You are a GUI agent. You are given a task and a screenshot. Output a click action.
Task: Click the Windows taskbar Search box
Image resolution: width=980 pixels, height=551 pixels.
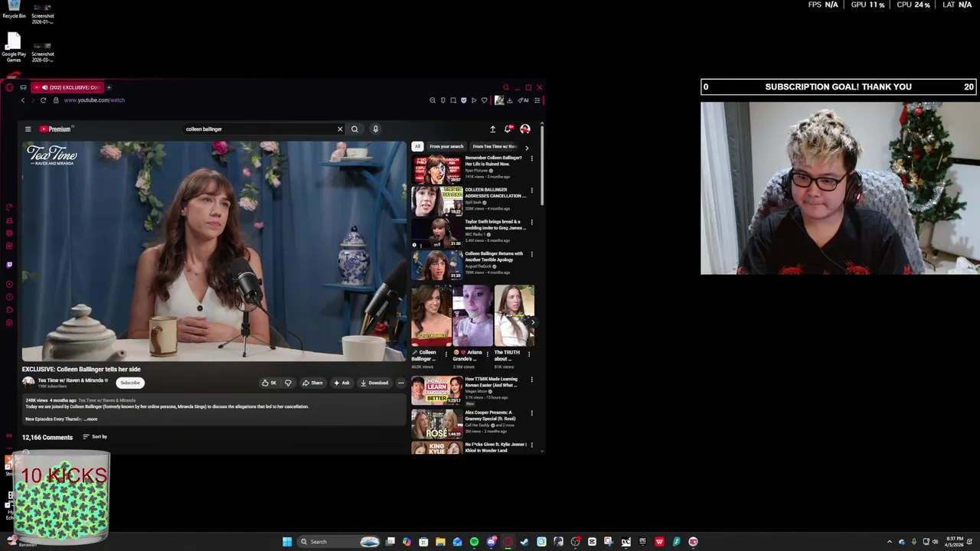tap(339, 542)
